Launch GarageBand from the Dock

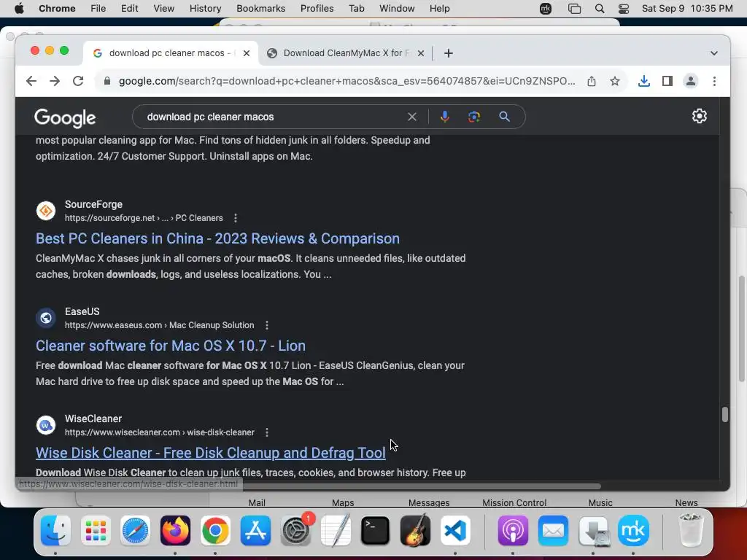click(415, 531)
